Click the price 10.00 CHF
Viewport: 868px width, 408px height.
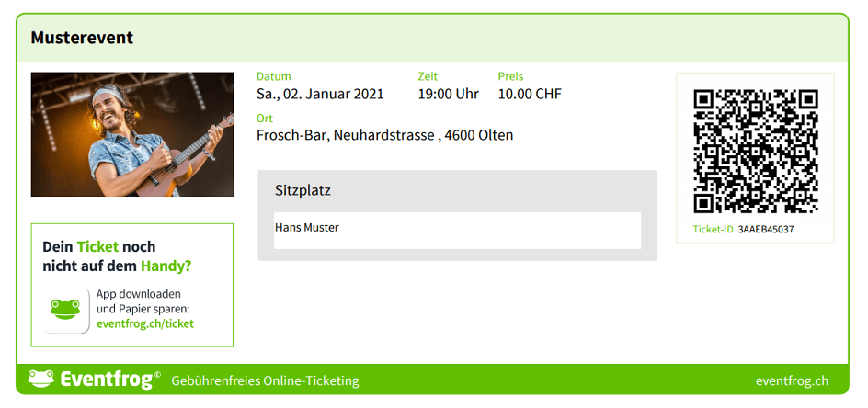coord(529,94)
